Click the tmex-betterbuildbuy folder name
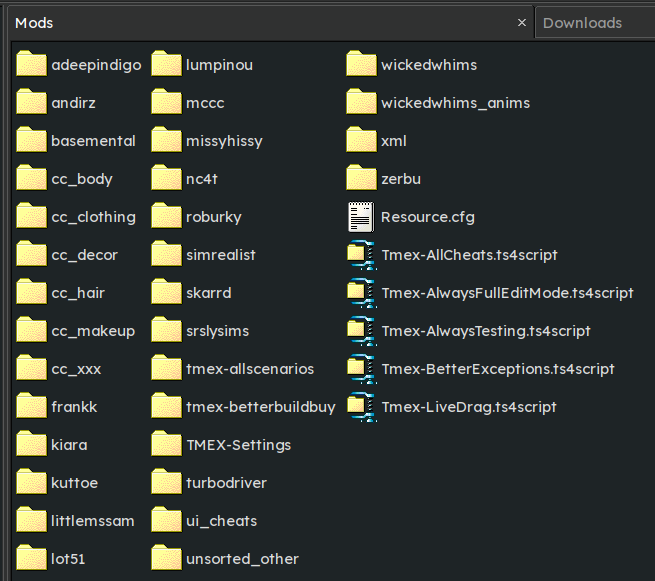 tap(261, 407)
